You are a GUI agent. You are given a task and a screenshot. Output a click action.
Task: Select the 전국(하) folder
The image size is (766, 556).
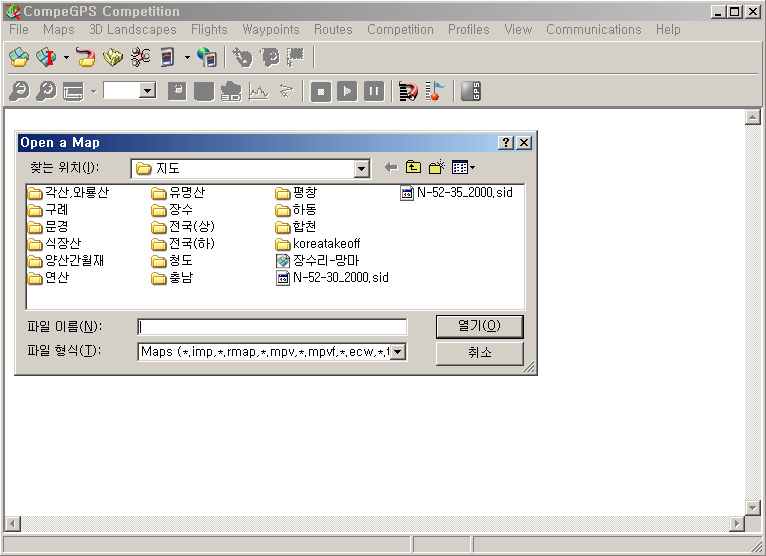click(183, 244)
